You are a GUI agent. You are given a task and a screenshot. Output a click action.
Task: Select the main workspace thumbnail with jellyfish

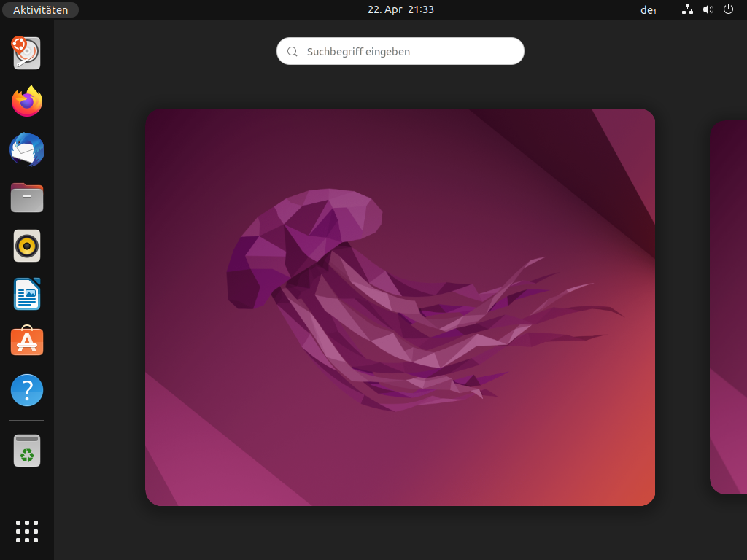[400, 307]
